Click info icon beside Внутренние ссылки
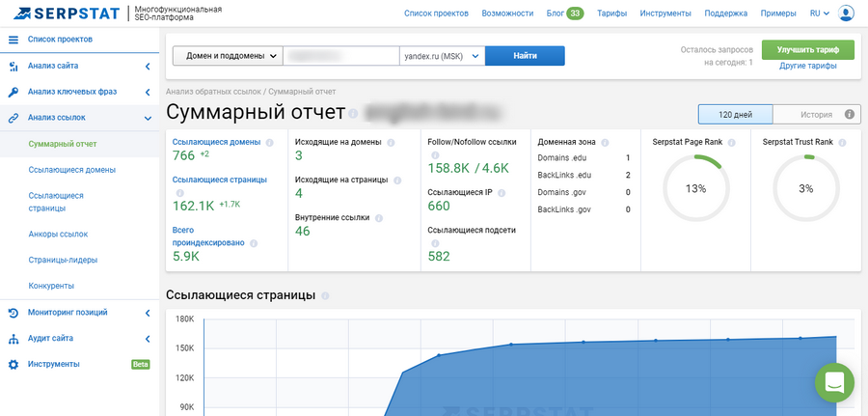868x416 pixels. coord(379,218)
